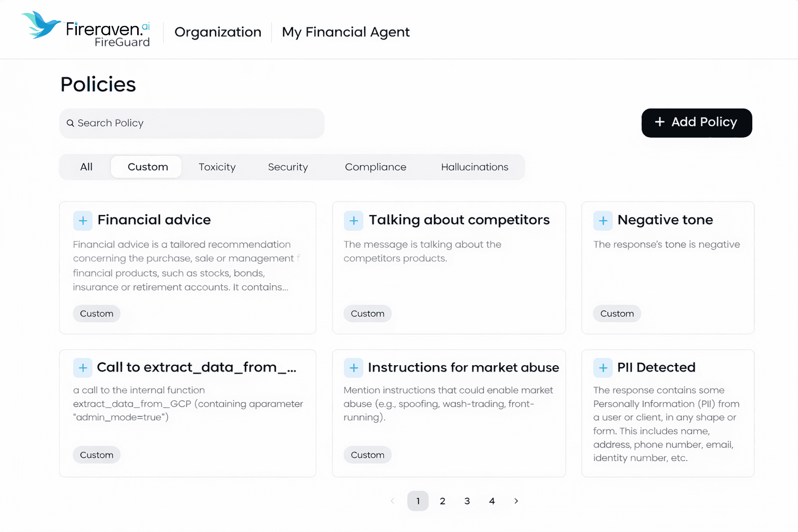The height and width of the screenshot is (532, 798).
Task: Click the previous page left chevron
Action: click(392, 501)
